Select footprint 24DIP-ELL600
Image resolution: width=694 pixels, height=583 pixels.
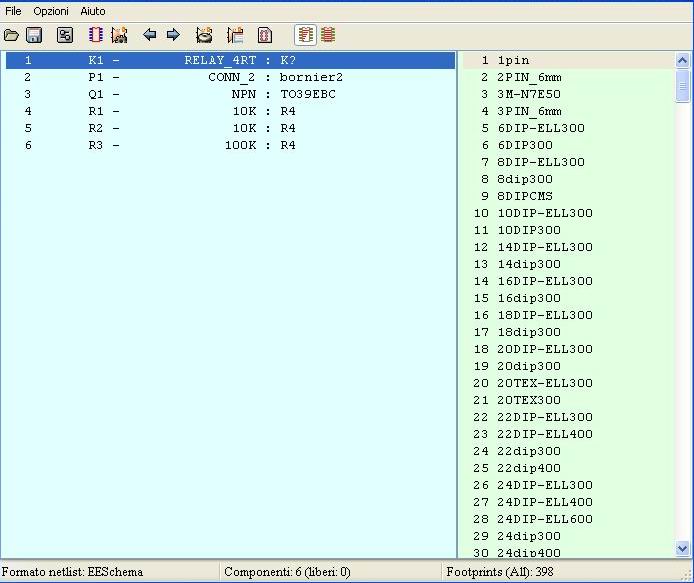569,519
